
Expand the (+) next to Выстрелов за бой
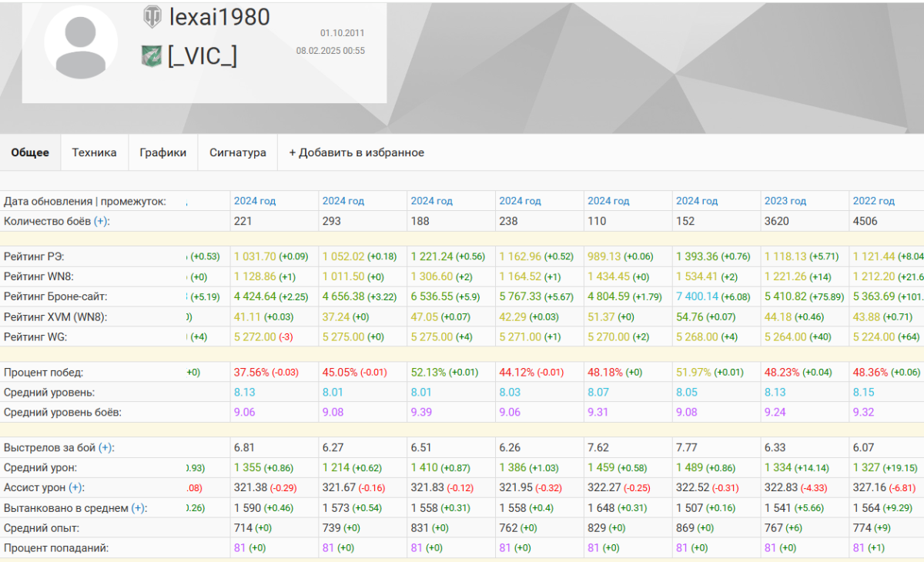tap(106, 447)
